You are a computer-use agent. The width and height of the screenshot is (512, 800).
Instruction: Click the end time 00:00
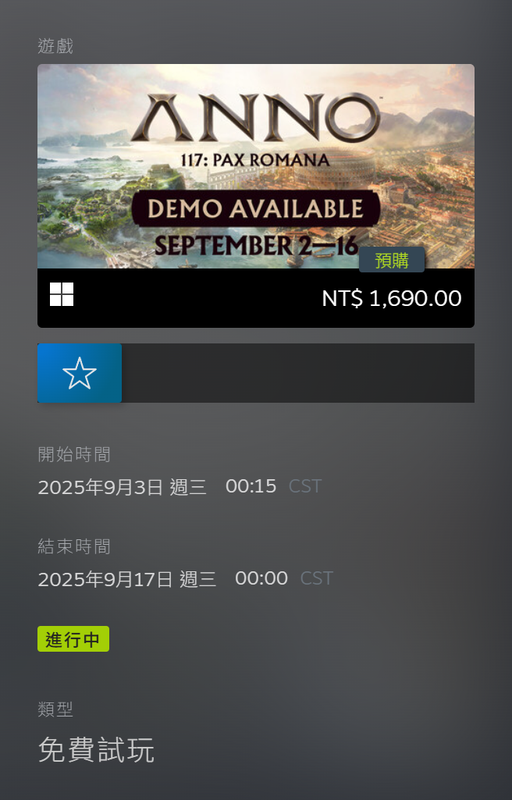[262, 578]
